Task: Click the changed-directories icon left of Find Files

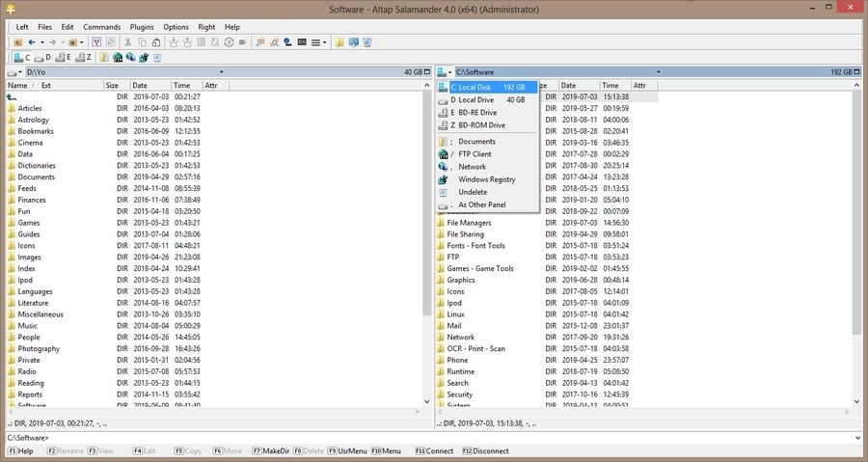Action: [x=260, y=42]
